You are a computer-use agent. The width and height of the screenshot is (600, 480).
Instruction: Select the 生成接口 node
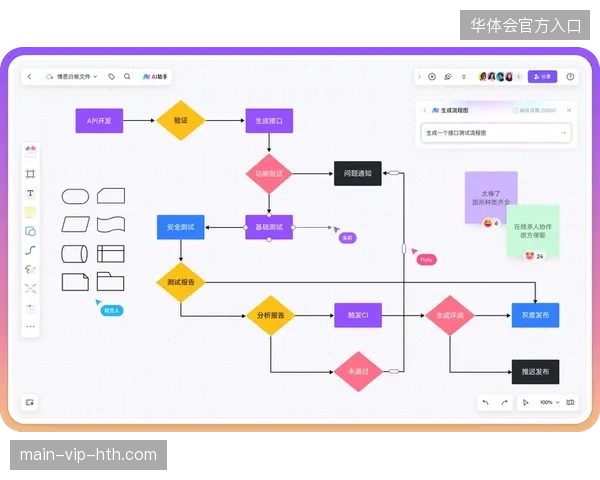(269, 121)
